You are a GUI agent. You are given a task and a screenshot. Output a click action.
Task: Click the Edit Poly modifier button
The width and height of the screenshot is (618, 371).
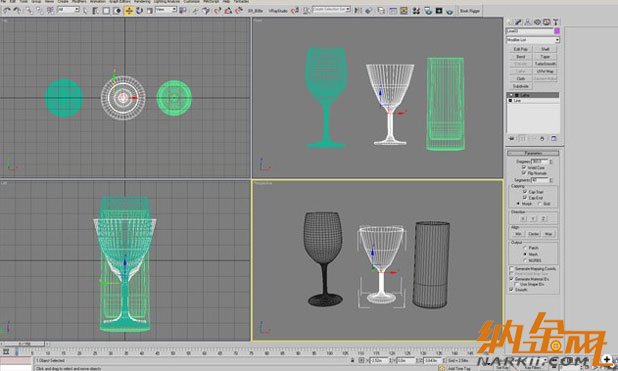tap(520, 49)
